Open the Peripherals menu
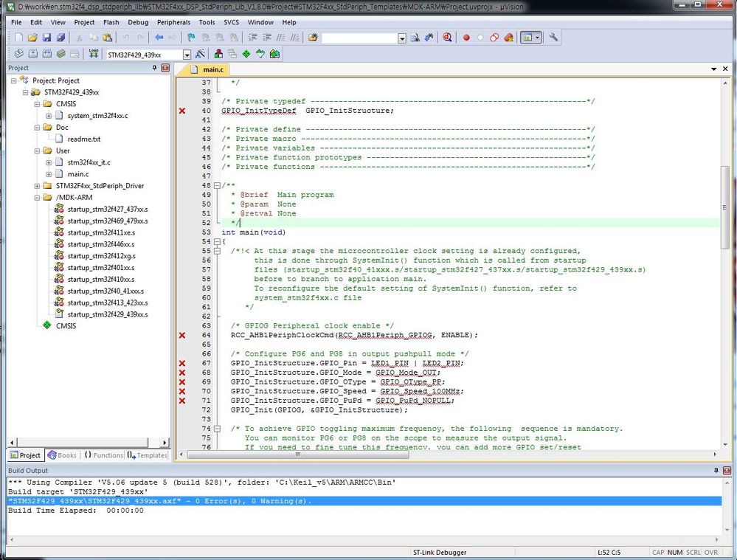Screen dimensions: 737x560 tap(173, 22)
